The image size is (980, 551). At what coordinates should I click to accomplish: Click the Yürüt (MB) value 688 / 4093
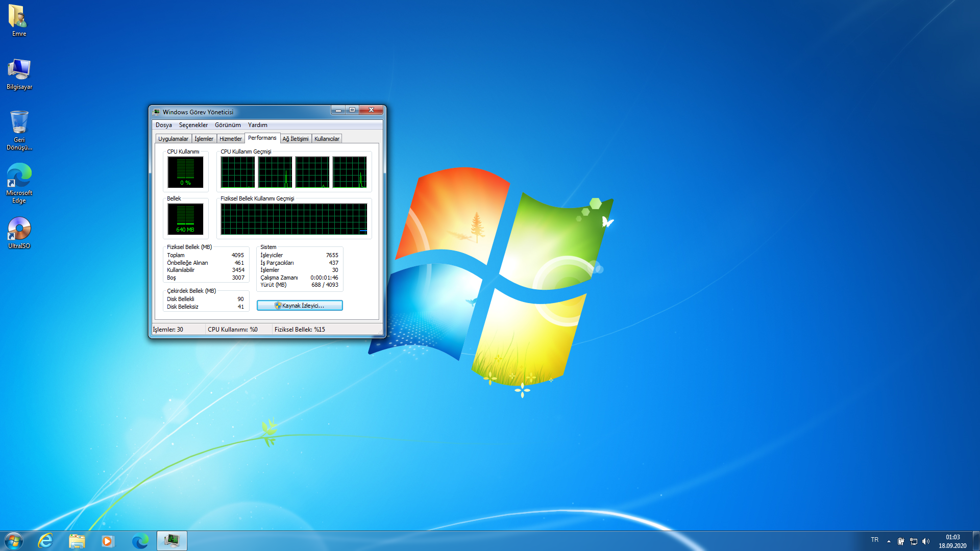[x=325, y=285]
